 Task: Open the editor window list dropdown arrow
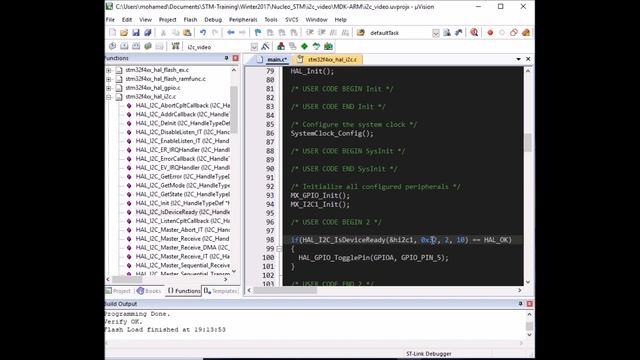[x=518, y=59]
